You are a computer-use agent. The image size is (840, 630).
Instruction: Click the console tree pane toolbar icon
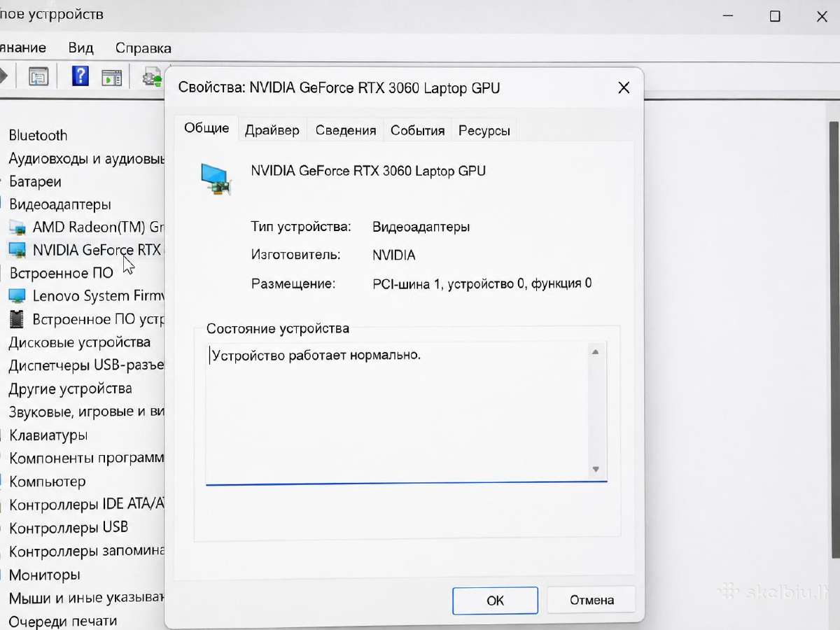[x=38, y=76]
